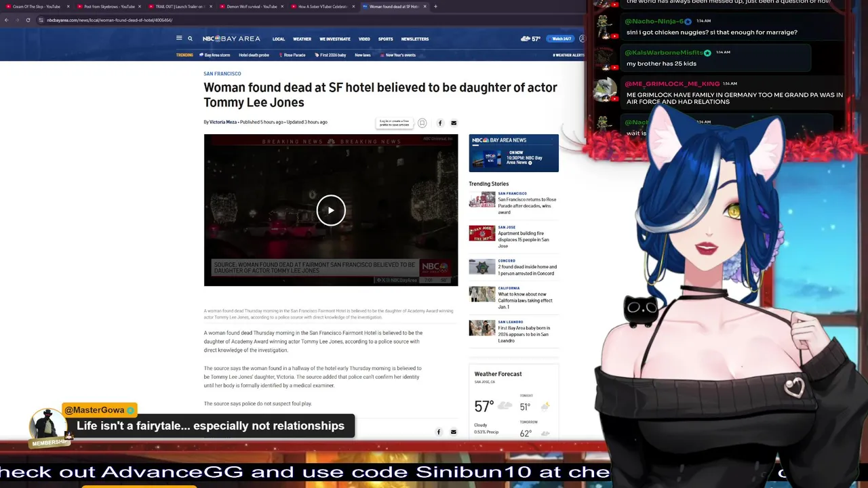Open San Francisco returns to Rose Parade story
868x488 pixels.
527,205
